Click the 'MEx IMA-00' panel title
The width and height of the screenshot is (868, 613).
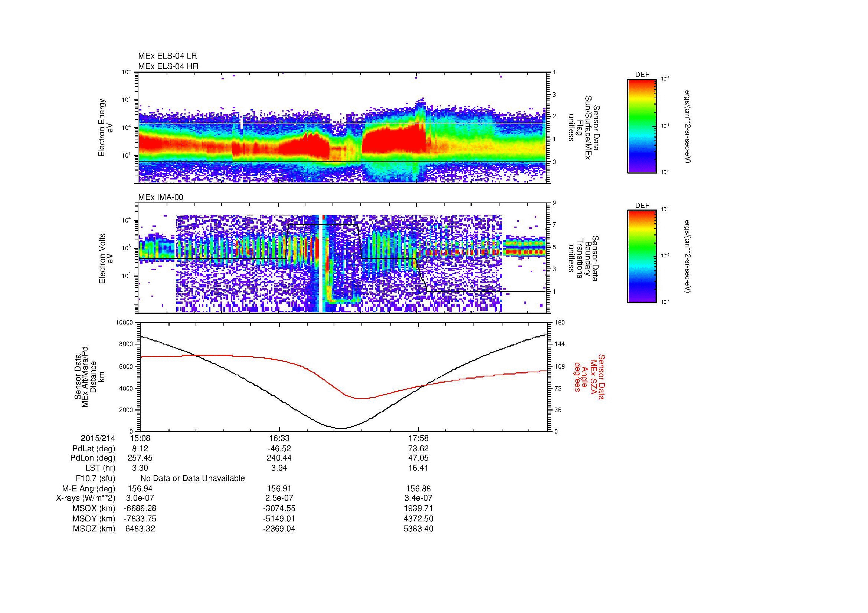click(161, 197)
